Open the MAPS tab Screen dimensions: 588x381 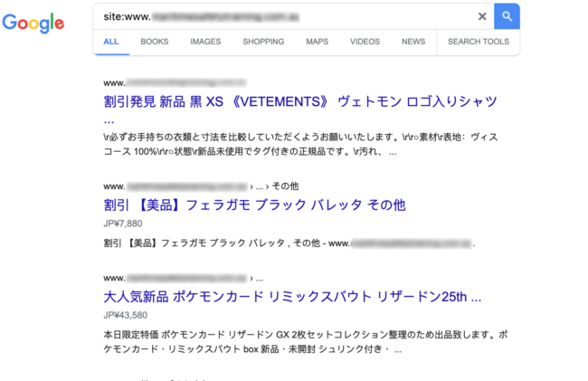point(317,42)
